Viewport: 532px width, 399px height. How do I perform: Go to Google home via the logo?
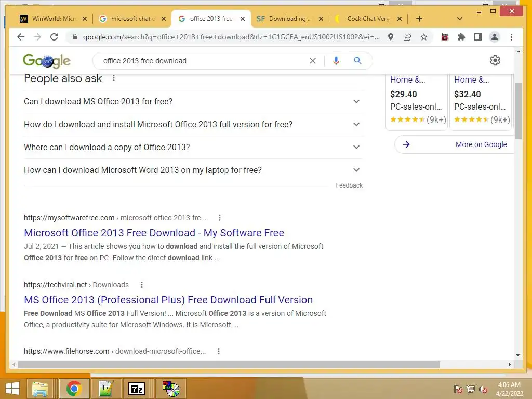[x=46, y=61]
